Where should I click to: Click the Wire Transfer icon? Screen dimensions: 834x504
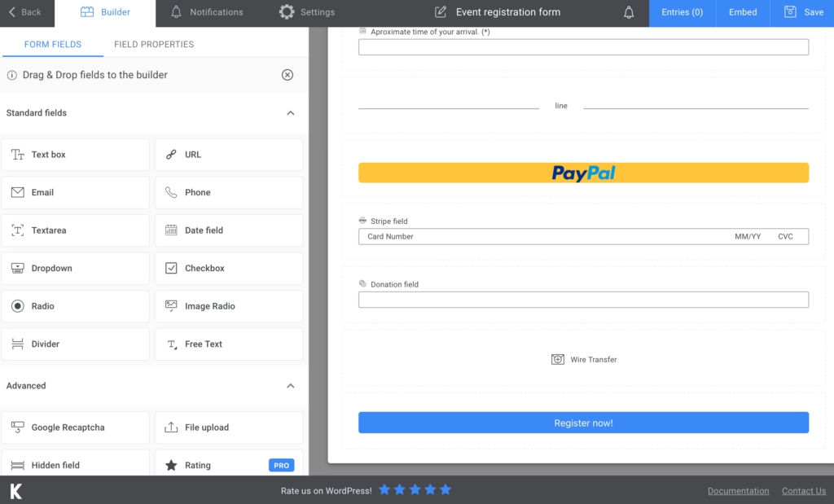557,359
